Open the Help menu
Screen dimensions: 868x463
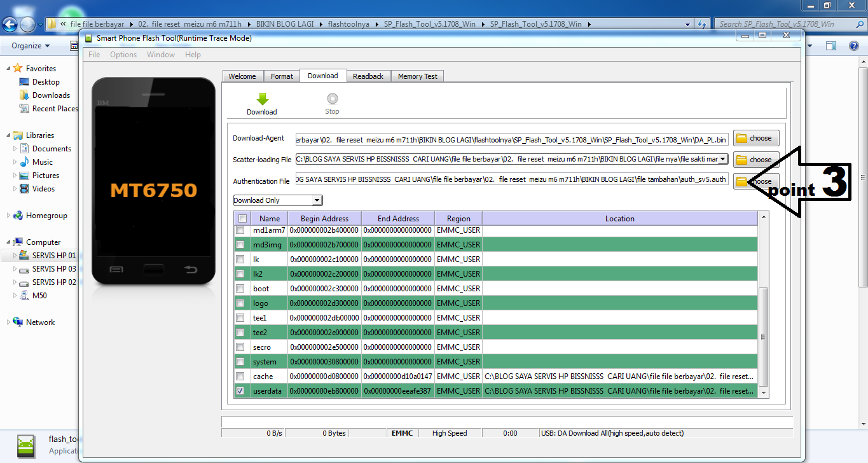coord(193,55)
